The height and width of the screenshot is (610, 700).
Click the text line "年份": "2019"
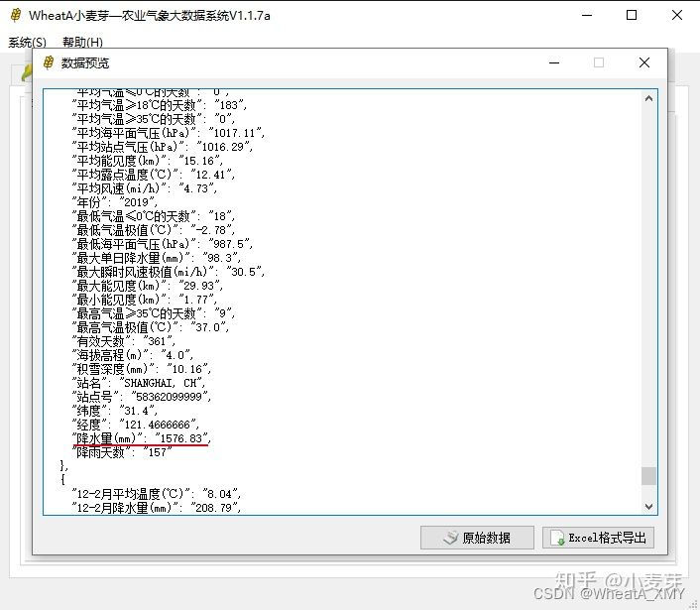click(115, 202)
